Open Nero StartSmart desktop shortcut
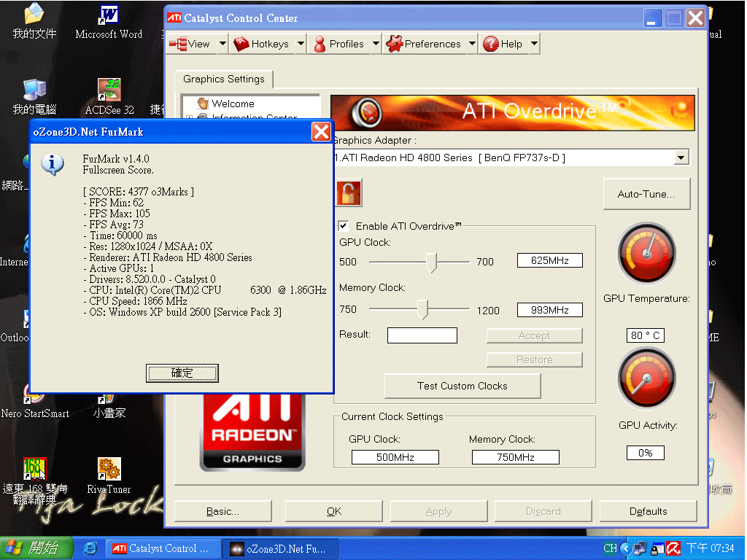Viewport: 747px width, 560px height. coord(34,394)
